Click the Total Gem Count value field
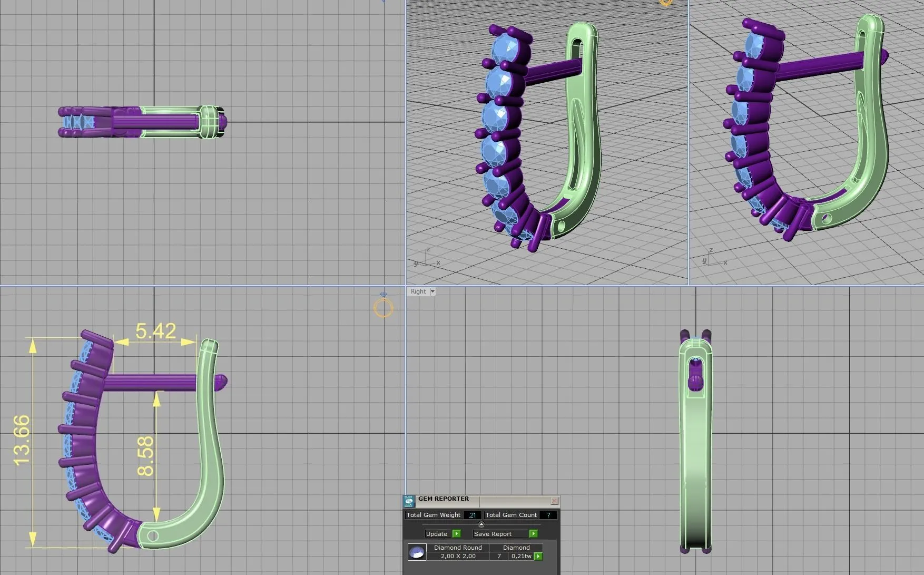Screen dimensions: 924x575 coord(548,515)
